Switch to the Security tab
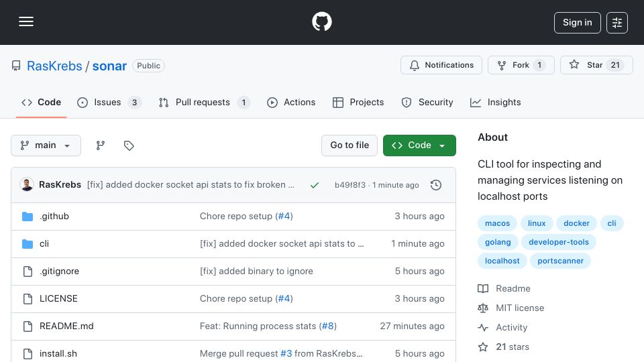This screenshot has height=362, width=644. [x=427, y=102]
